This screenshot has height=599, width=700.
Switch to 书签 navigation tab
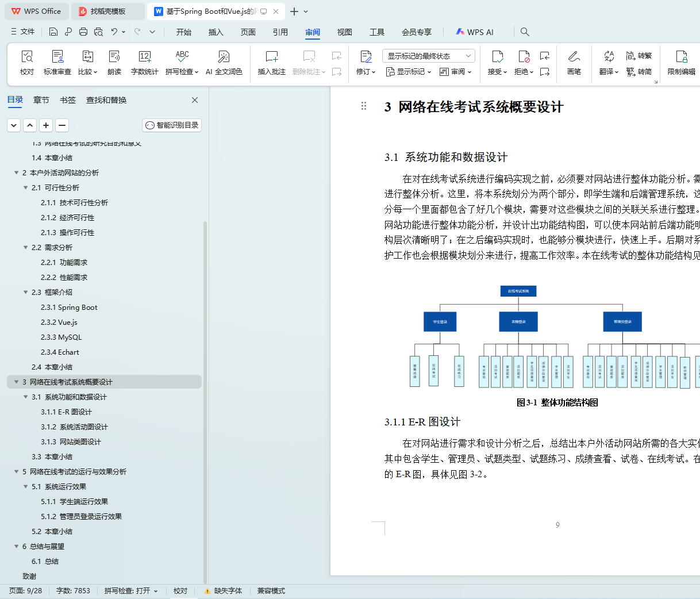click(68, 100)
